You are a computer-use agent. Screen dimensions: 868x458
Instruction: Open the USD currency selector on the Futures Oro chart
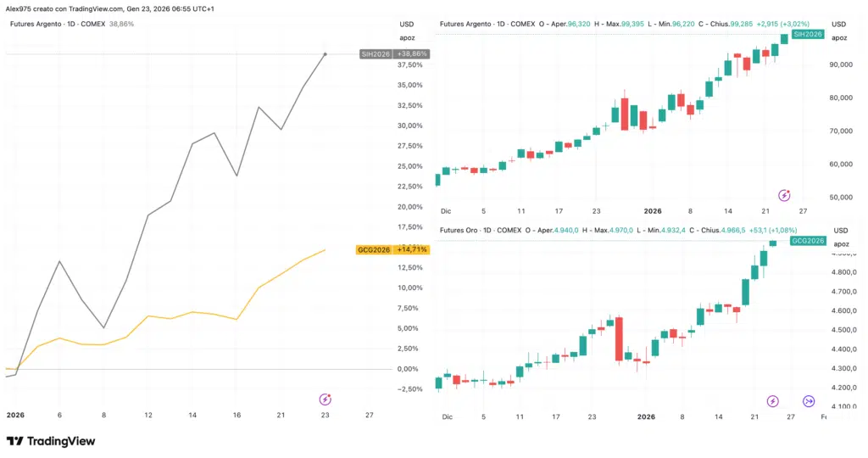click(840, 231)
